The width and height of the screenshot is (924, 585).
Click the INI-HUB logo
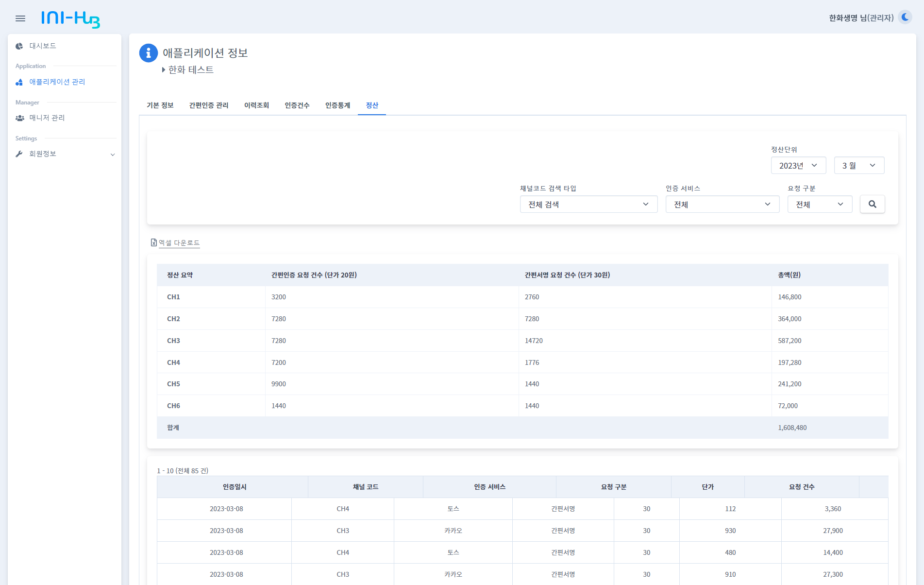pyautogui.click(x=70, y=19)
